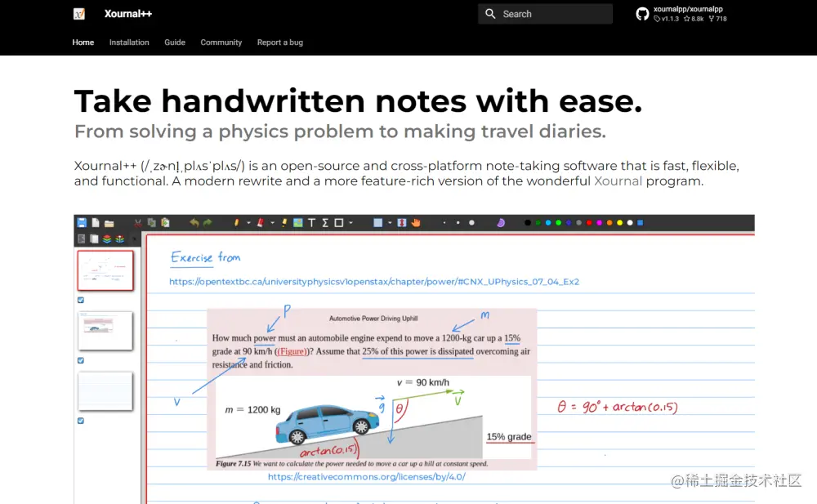Screen dimensions: 817x504
Task: Click the search magnifier icon
Action: tap(490, 14)
